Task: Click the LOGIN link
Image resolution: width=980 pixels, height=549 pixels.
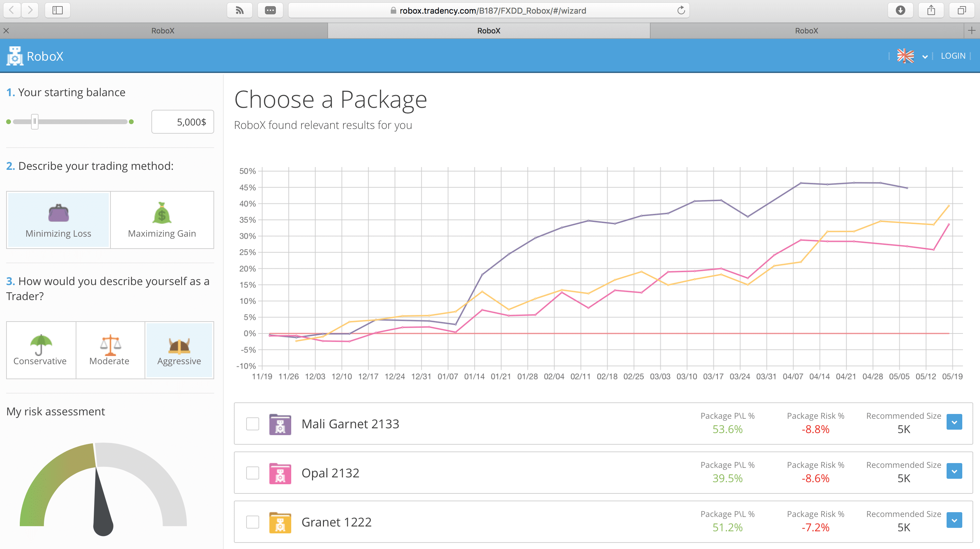Action: (953, 56)
